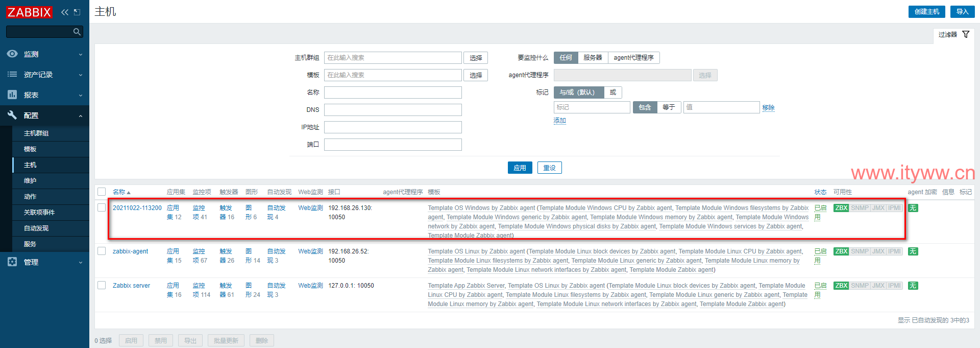Go to 关联项事件 submenu item
Viewport: 980px width, 348px height.
(x=51, y=213)
